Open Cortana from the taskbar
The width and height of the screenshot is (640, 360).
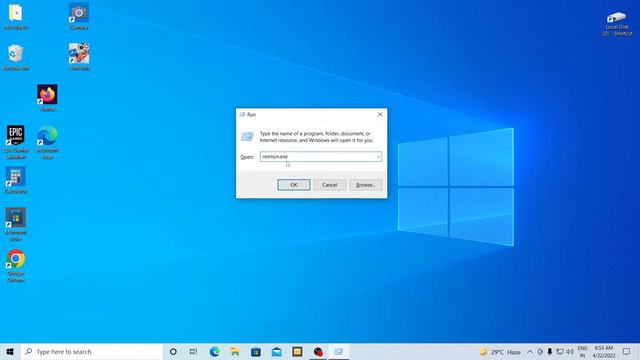click(x=173, y=351)
